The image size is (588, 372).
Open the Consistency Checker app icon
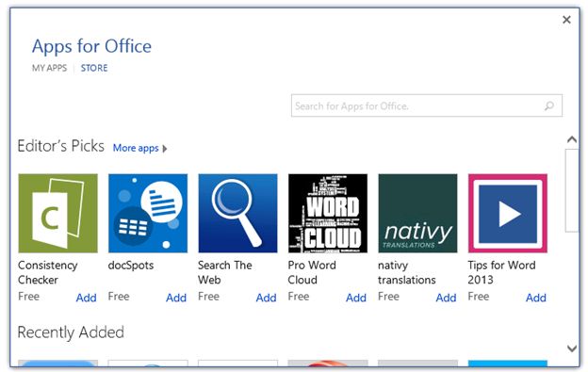[57, 213]
